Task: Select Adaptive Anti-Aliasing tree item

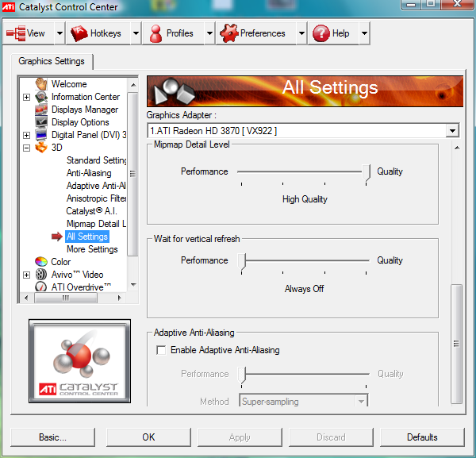Action: point(96,186)
